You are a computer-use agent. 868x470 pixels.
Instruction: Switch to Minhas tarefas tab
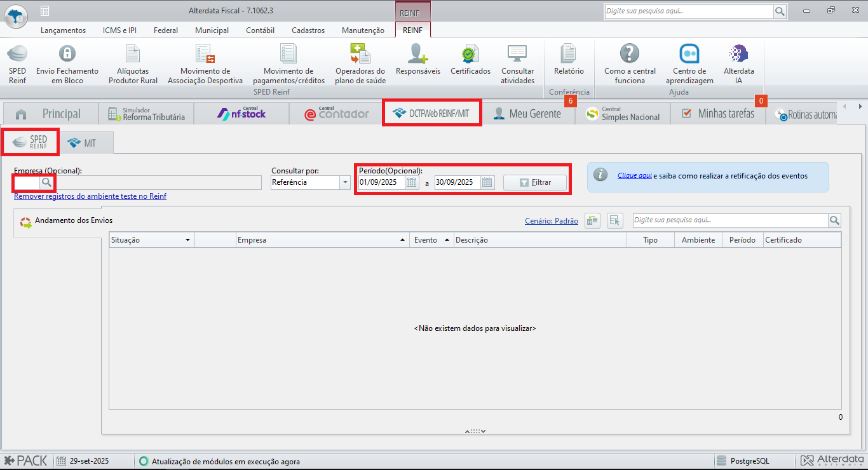click(x=718, y=114)
